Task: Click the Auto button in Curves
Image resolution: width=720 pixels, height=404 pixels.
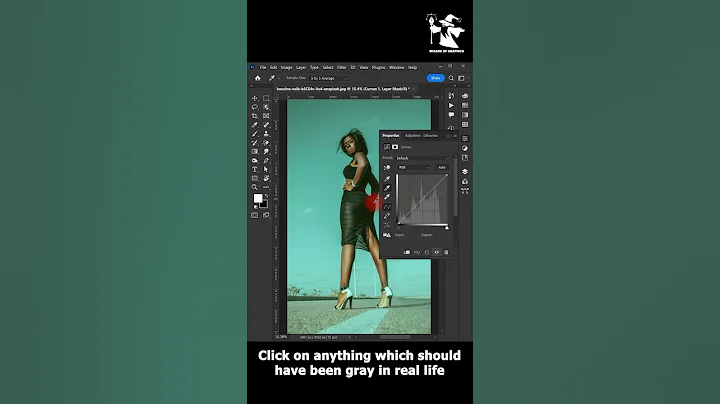Action: 442,168
